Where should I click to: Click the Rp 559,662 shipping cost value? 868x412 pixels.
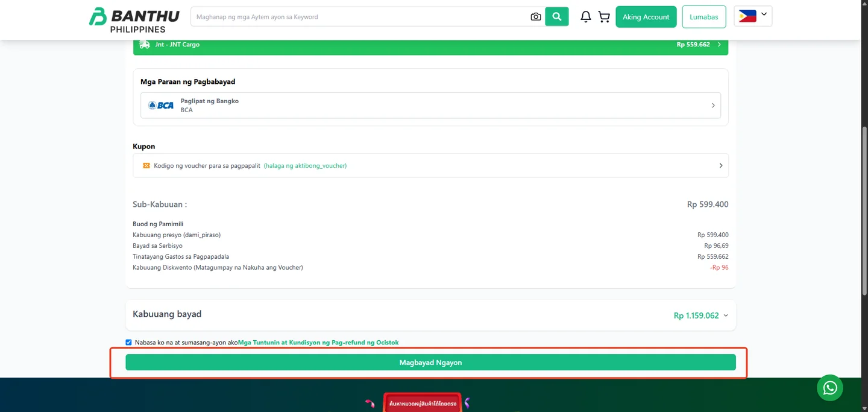pyautogui.click(x=713, y=256)
